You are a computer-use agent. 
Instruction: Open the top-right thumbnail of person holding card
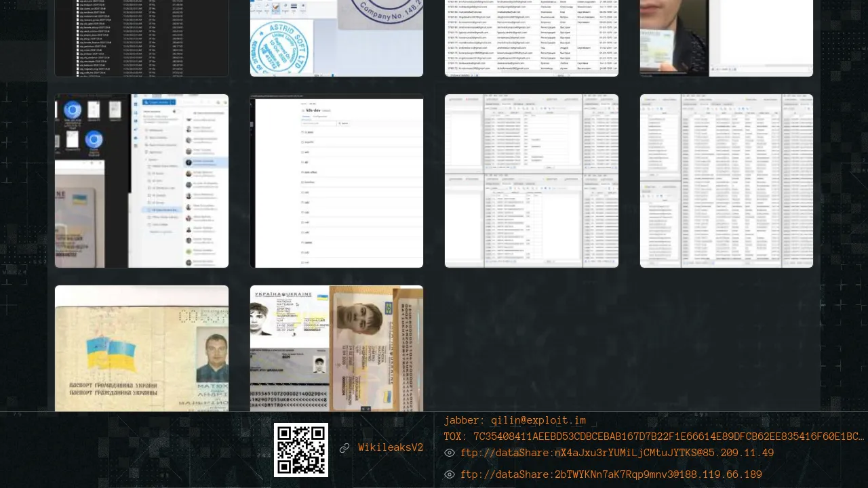pos(726,38)
